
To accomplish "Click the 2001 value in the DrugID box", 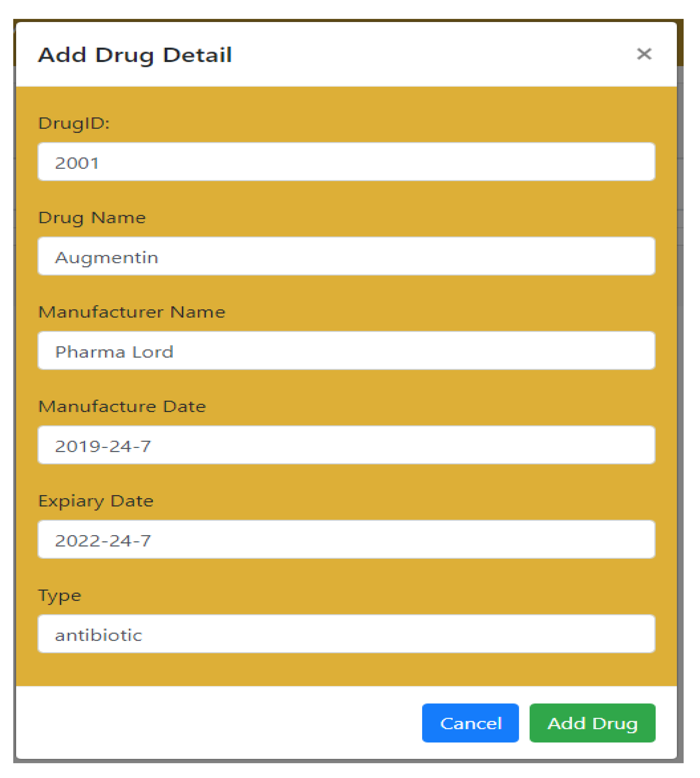I will [x=77, y=163].
